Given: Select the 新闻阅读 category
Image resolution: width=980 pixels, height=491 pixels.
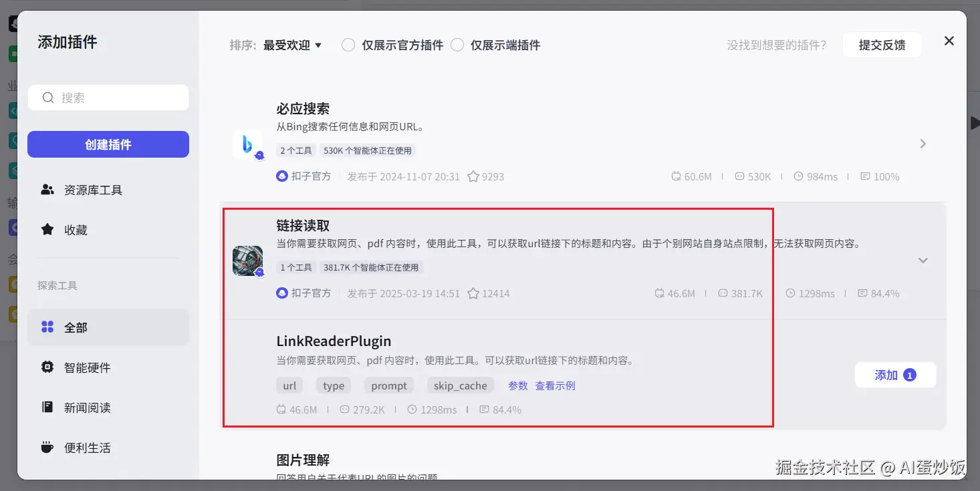Looking at the screenshot, I should pos(108,407).
